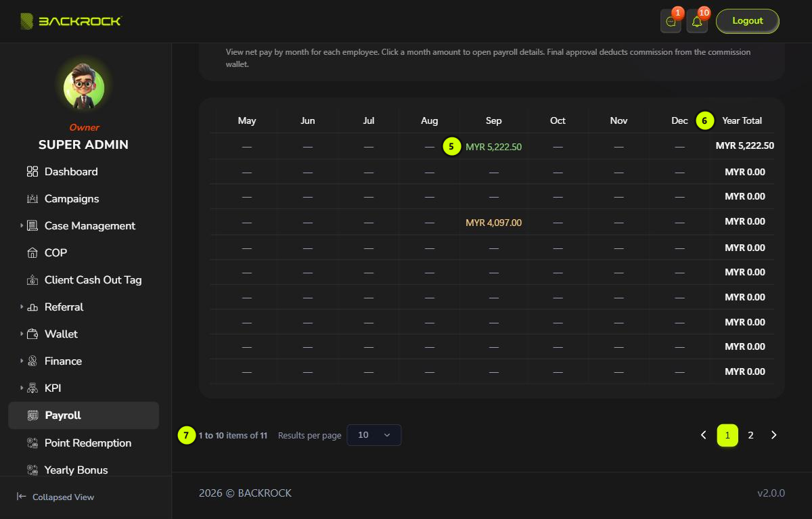Image resolution: width=812 pixels, height=519 pixels.
Task: Click the Year Total column header
Action: tap(742, 120)
